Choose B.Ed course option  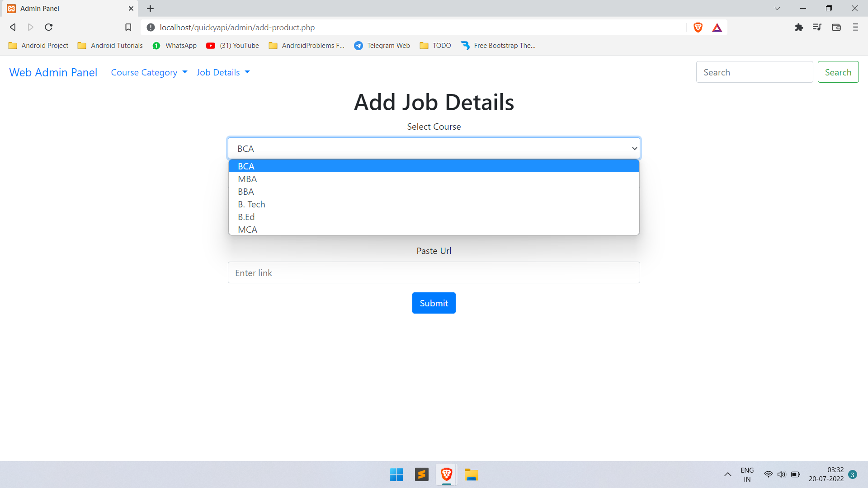pyautogui.click(x=434, y=217)
